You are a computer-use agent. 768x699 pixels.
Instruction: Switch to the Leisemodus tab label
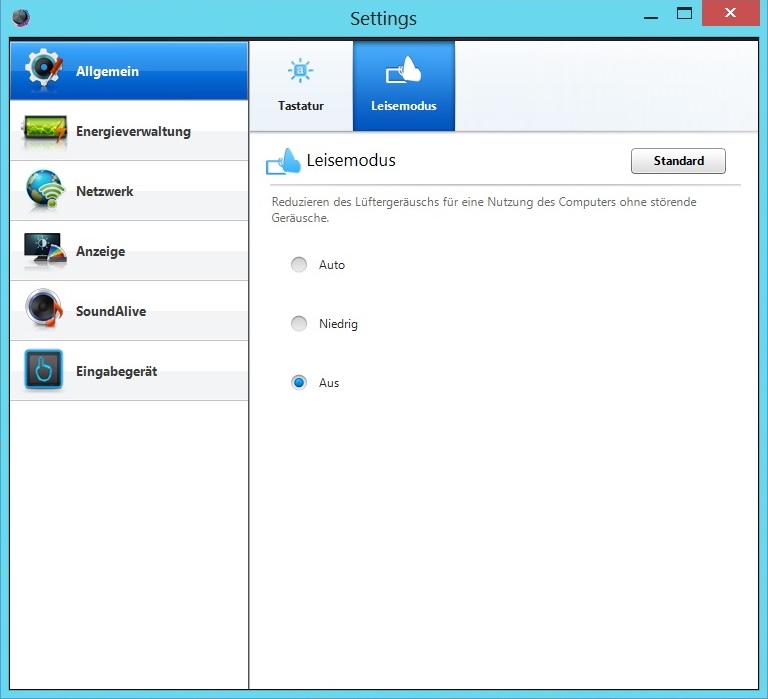pyautogui.click(x=404, y=106)
